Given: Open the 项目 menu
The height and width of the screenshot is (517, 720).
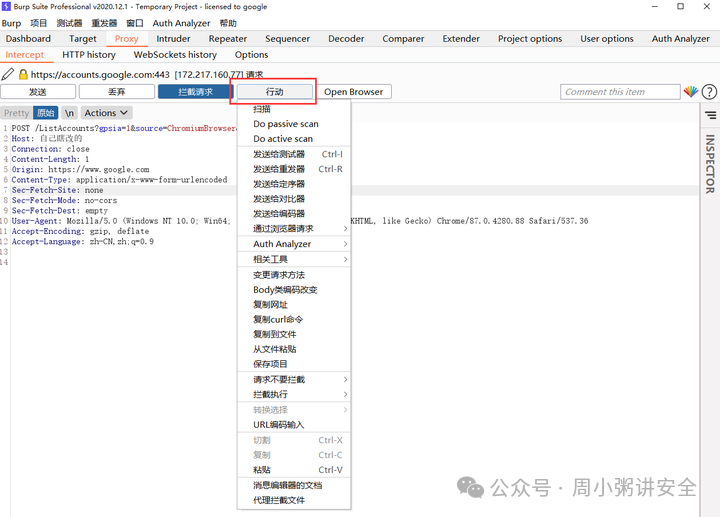Looking at the screenshot, I should 39,23.
